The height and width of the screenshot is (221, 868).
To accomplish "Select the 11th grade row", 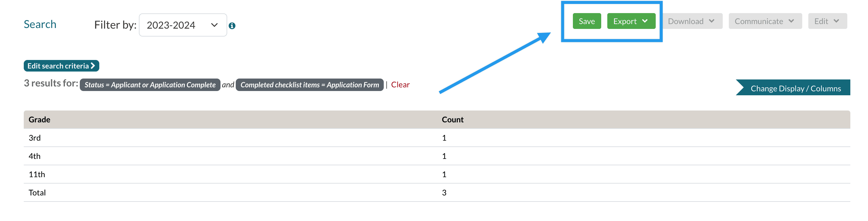I will click(37, 174).
